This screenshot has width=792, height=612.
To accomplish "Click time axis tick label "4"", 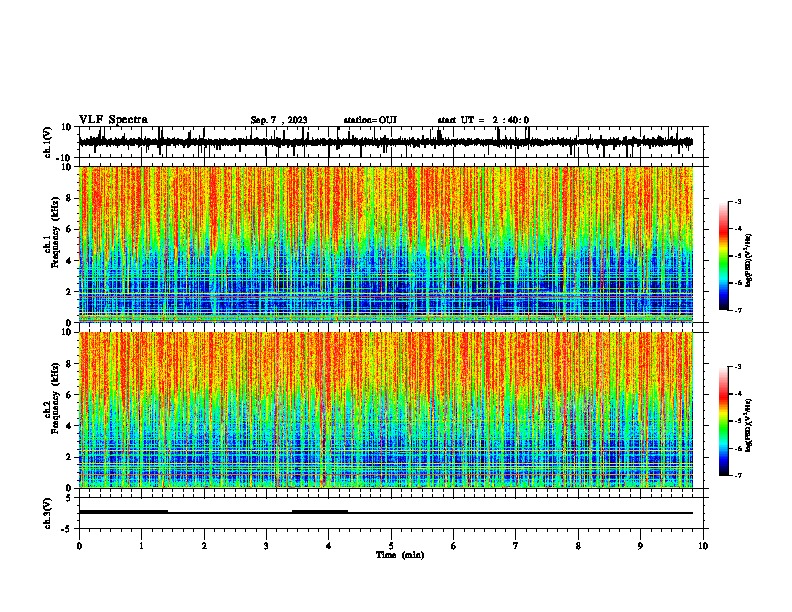I will 329,546.
